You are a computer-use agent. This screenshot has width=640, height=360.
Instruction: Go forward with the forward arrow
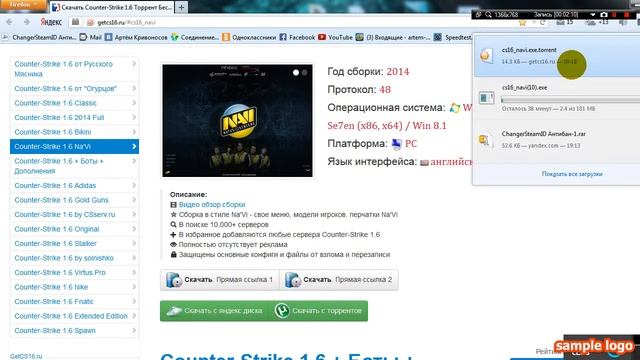27,22
